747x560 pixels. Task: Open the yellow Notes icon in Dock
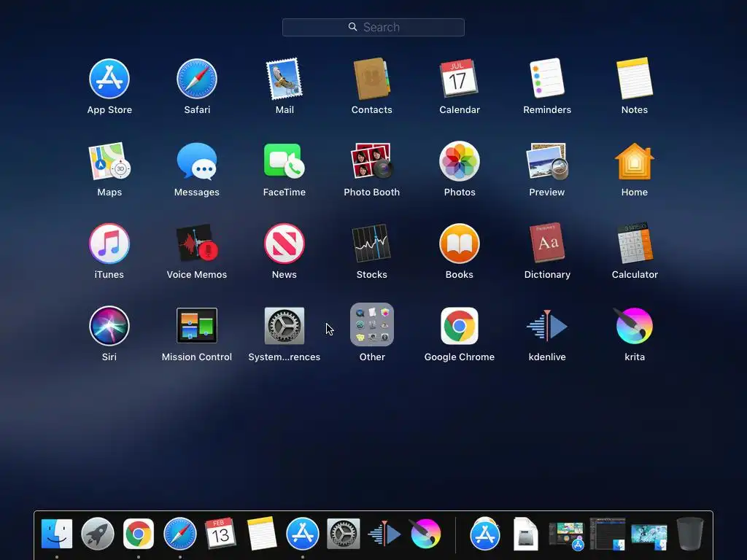(262, 534)
